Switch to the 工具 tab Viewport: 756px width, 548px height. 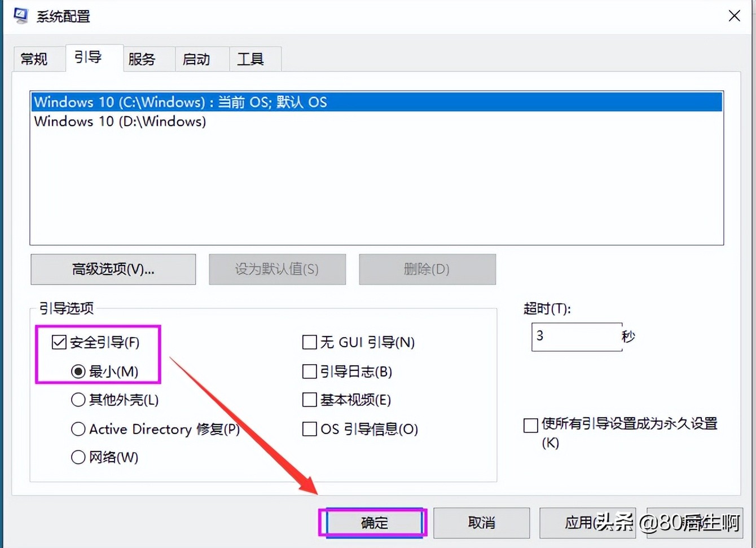tap(250, 59)
